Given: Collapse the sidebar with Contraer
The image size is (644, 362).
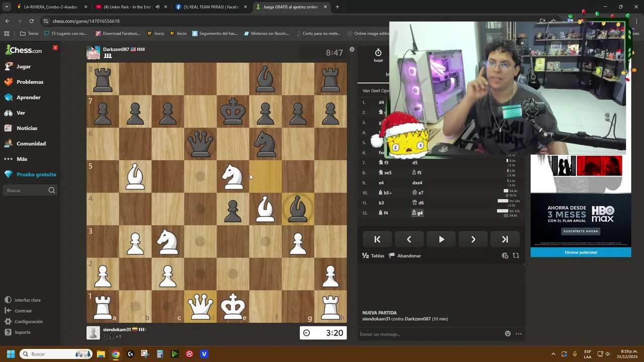Looking at the screenshot, I should tap(18, 311).
